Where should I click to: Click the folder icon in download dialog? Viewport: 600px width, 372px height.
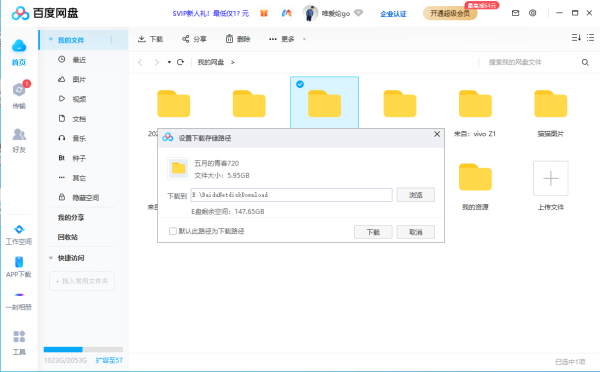178,168
